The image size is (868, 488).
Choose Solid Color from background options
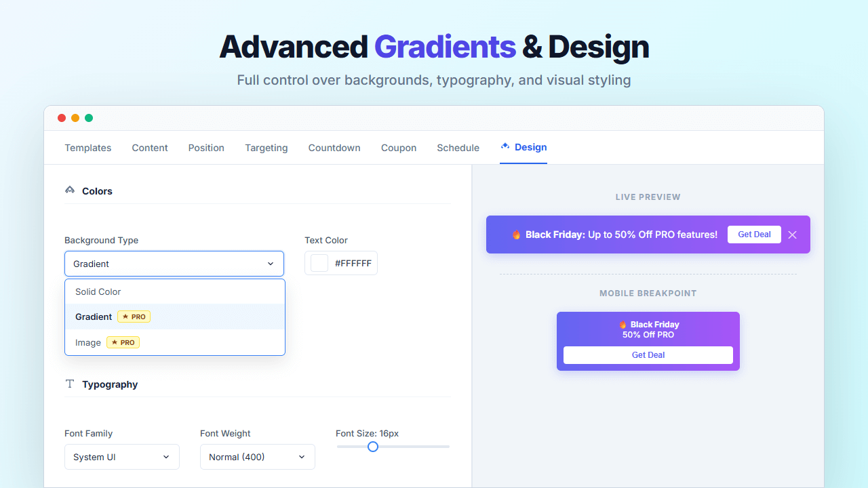point(175,291)
